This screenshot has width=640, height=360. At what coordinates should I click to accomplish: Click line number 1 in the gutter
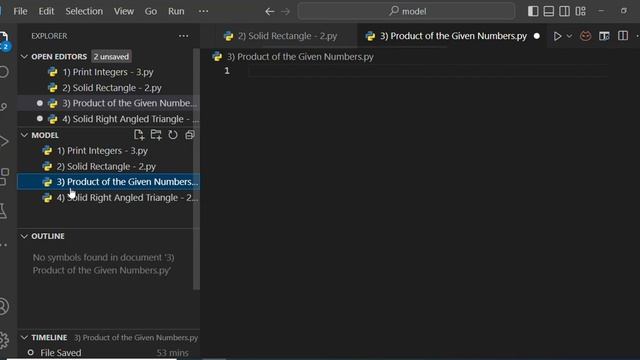pos(227,71)
